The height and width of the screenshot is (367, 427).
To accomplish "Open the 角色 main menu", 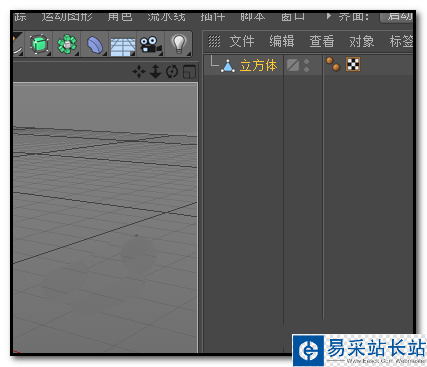I will pos(120,17).
